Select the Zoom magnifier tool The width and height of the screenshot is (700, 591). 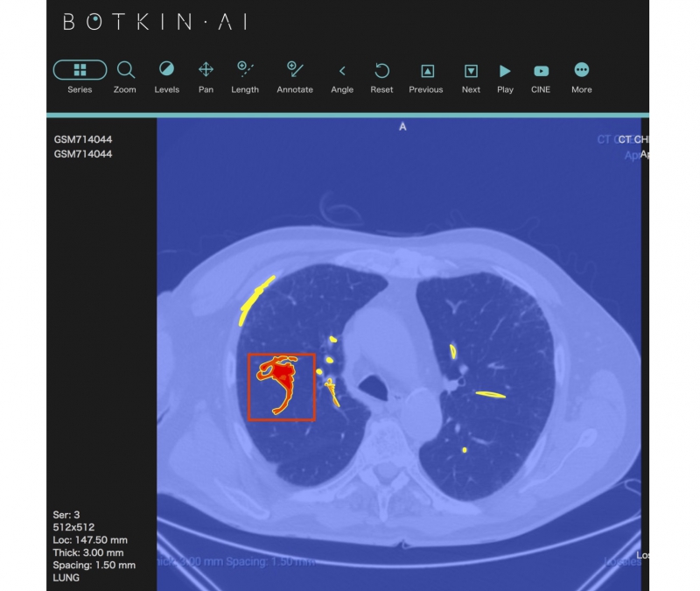click(x=125, y=70)
